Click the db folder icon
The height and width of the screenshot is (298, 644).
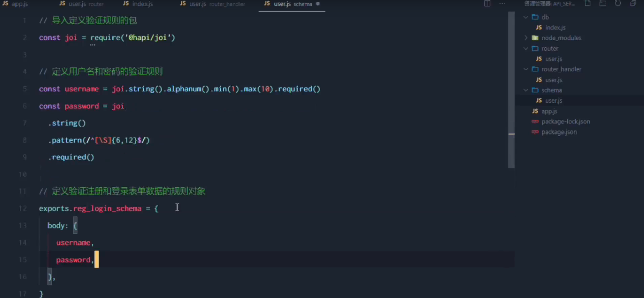click(535, 17)
